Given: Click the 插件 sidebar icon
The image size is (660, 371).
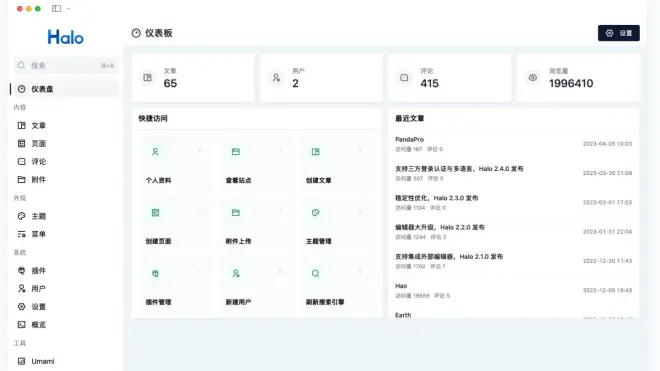Looking at the screenshot, I should (21, 271).
